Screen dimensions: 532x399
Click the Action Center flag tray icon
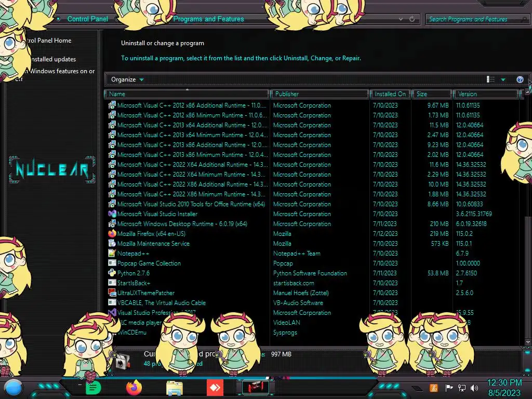449,388
